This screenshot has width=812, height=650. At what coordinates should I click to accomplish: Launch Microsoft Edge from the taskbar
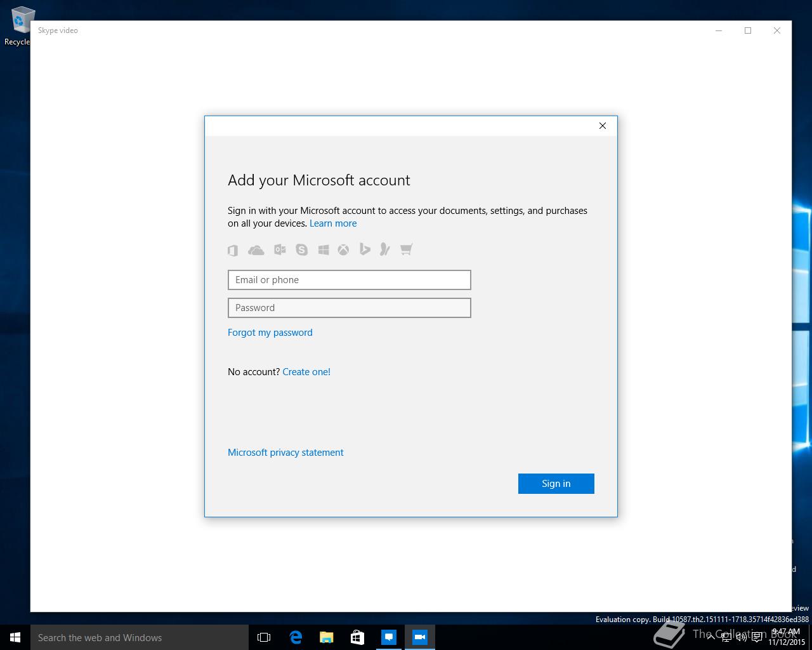coord(296,637)
